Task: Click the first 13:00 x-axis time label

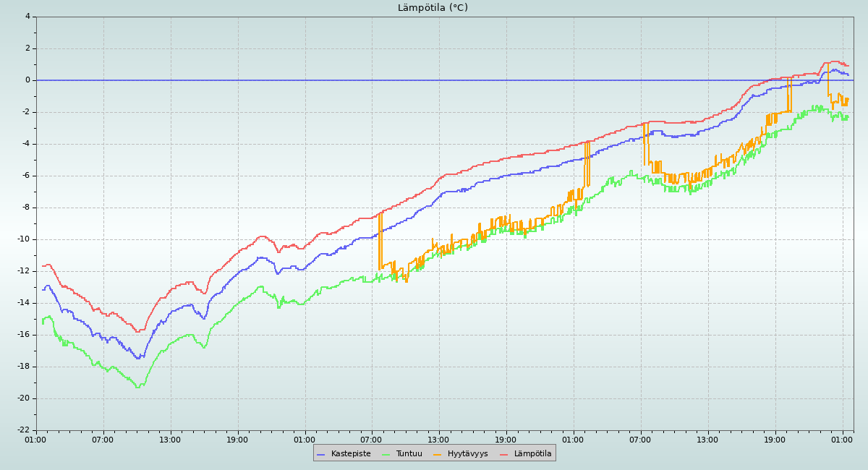Action: [170, 439]
